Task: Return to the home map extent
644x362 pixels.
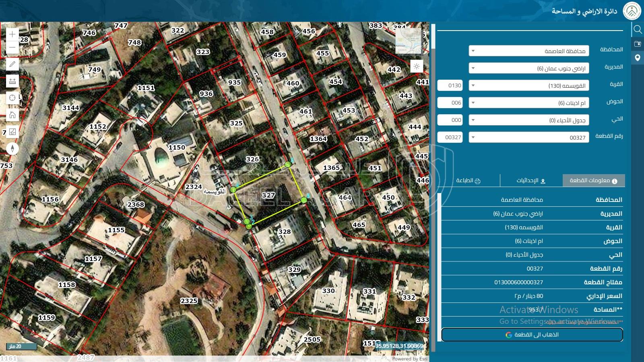Action: coord(12,115)
